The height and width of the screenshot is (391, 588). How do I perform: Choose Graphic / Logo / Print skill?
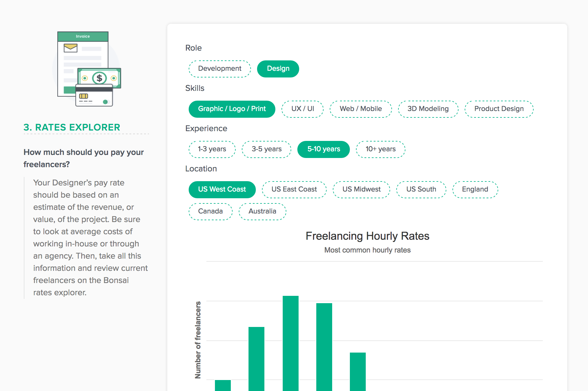coord(232,109)
